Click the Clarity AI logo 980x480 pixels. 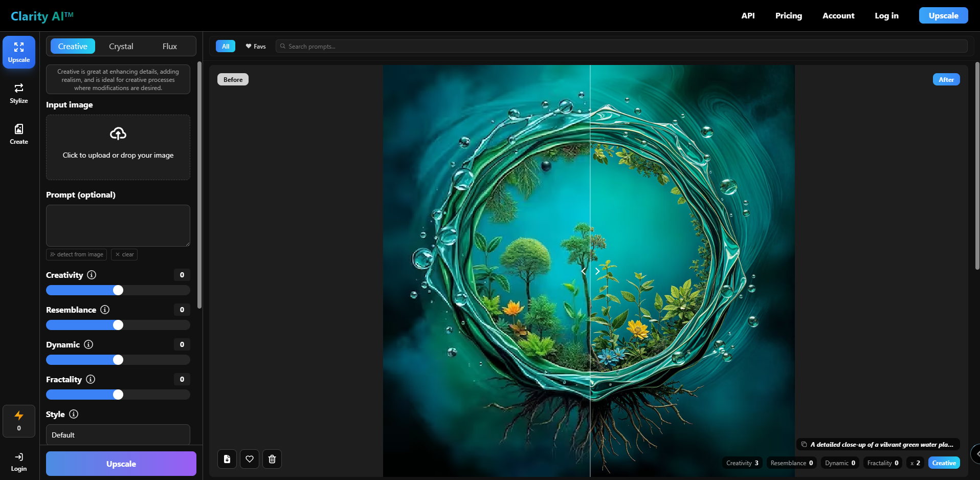point(42,16)
